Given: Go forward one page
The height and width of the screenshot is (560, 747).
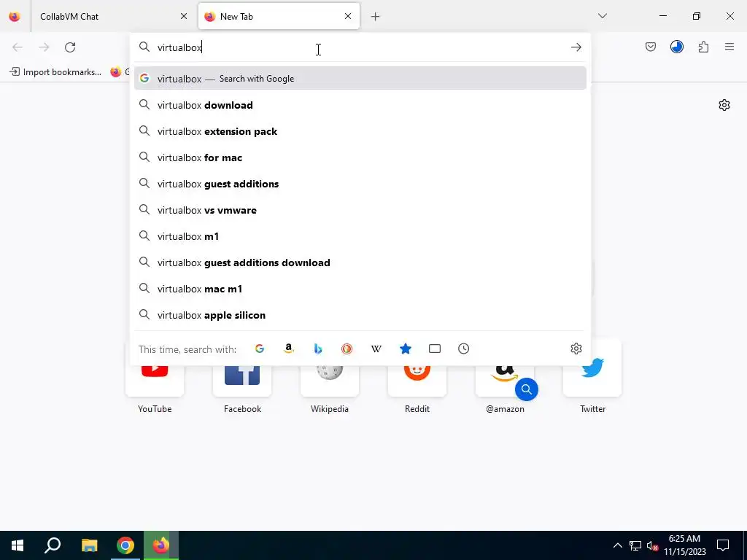Looking at the screenshot, I should pos(44,47).
